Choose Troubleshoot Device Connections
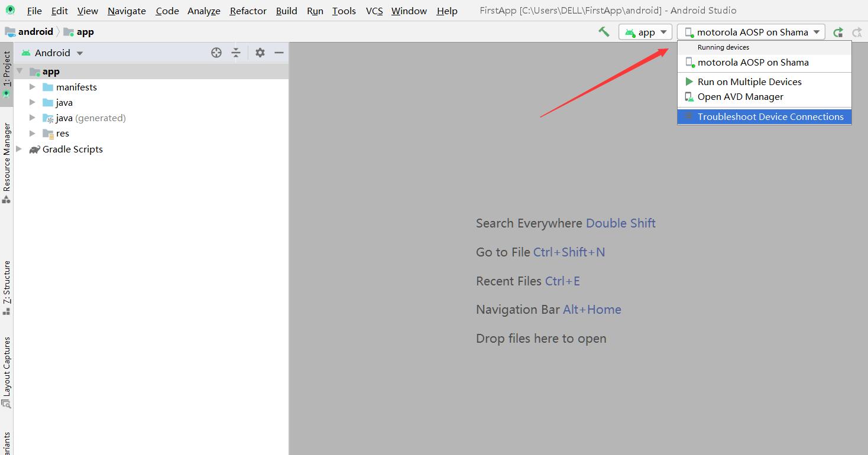This screenshot has width=868, height=455. (764, 116)
